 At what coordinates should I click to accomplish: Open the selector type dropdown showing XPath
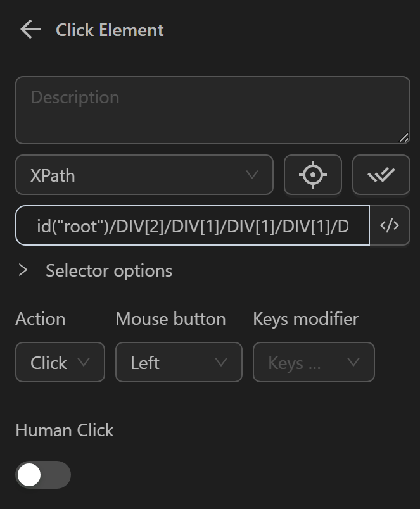[x=144, y=175]
